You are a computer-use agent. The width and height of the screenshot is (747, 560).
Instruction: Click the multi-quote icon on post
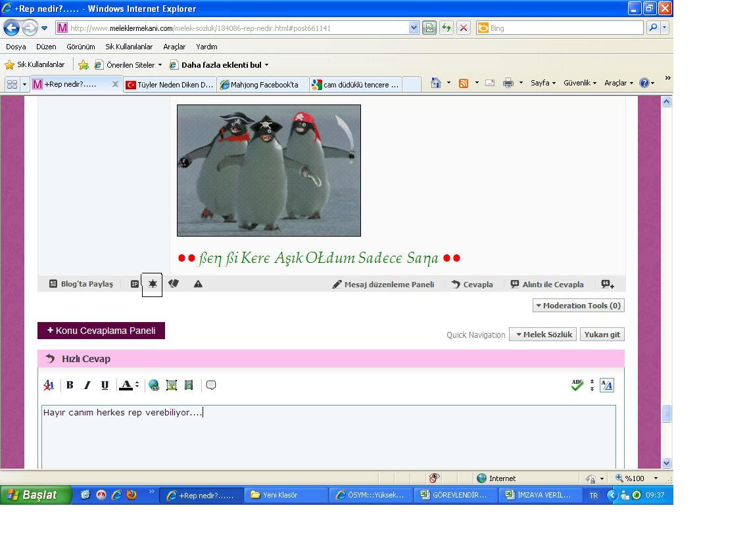tap(608, 284)
